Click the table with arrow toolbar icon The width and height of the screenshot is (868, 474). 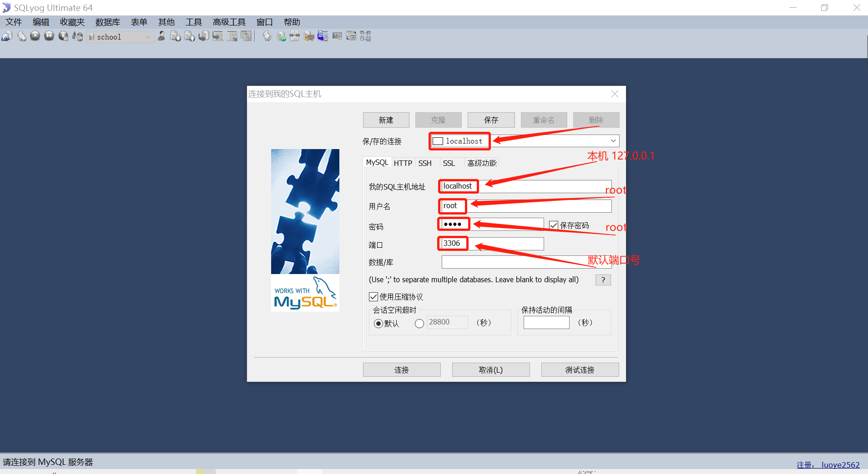(218, 36)
